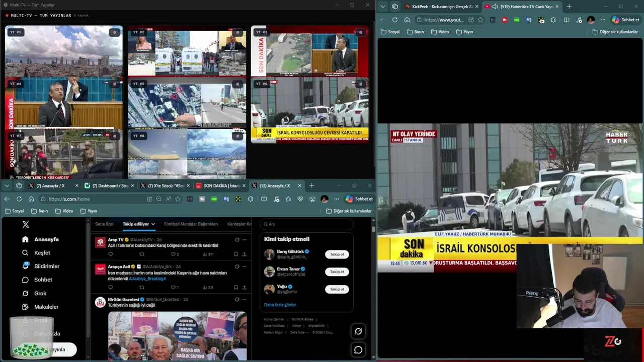Viewport: 644px width, 362px height.
Task: Unmute the YT #5 stream
Action: click(x=237, y=84)
